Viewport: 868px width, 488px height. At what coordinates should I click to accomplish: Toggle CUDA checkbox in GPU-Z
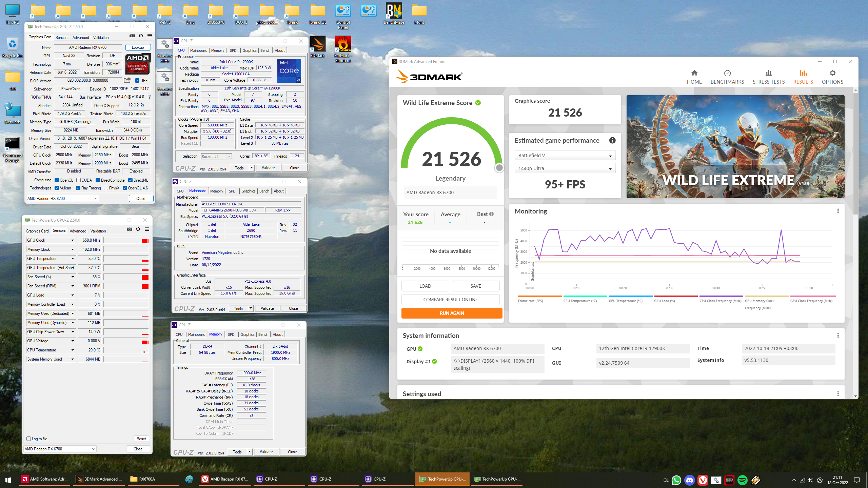[x=78, y=180]
